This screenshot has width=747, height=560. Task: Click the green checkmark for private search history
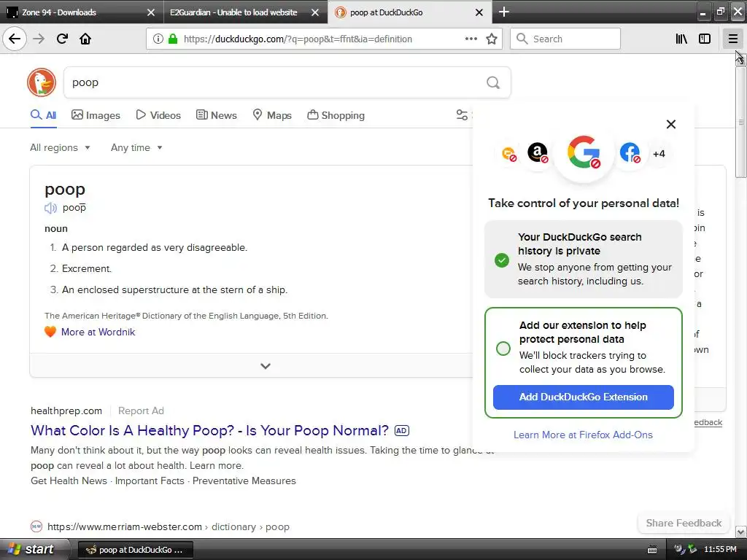coord(502,260)
